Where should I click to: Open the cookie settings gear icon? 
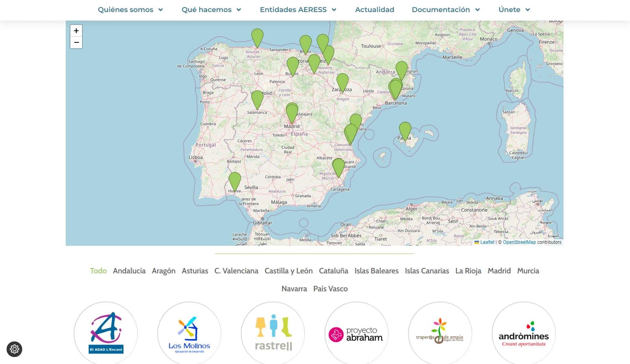pyautogui.click(x=14, y=349)
